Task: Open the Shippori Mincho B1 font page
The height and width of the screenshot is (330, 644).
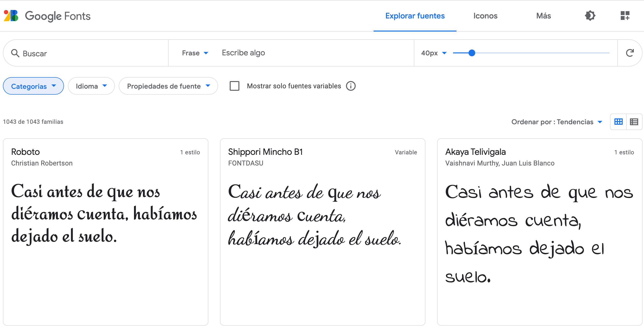Action: (266, 152)
